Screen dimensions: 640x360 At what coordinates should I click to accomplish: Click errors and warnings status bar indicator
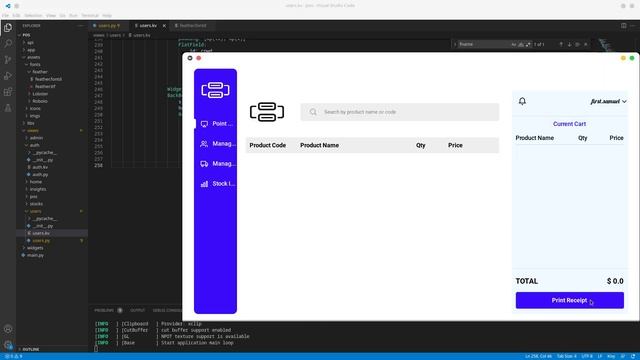(13, 356)
